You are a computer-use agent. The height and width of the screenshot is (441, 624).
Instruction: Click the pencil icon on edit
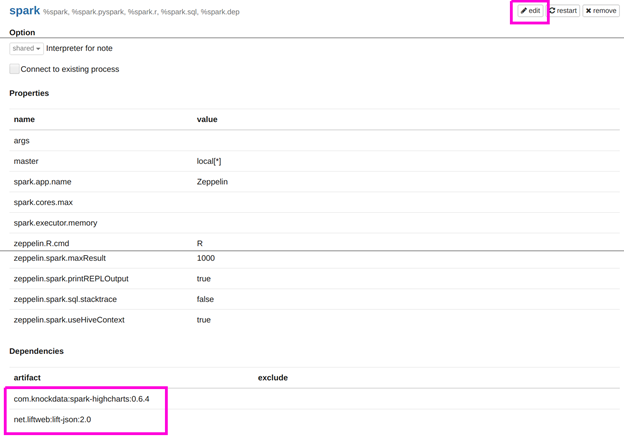click(x=523, y=11)
